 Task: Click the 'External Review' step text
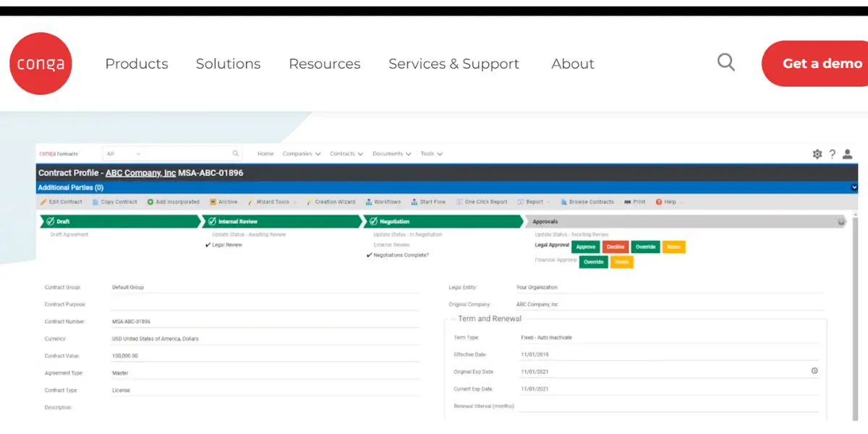click(x=391, y=244)
